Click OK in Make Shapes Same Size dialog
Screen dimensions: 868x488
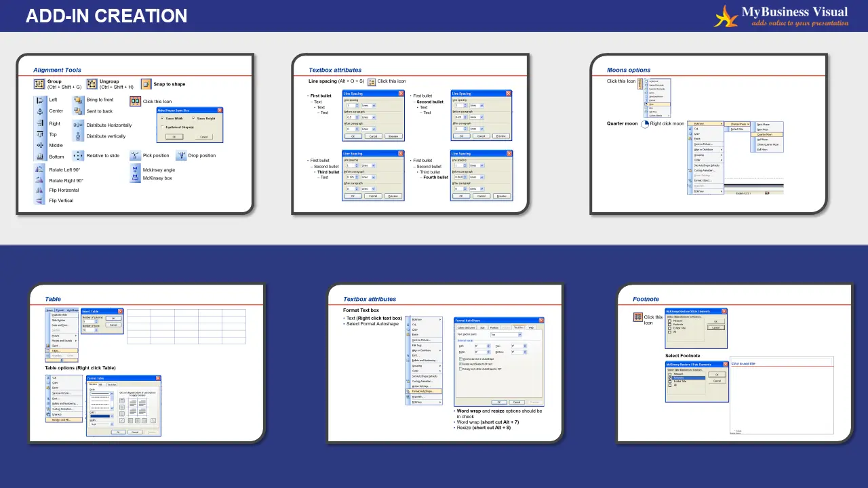click(x=174, y=136)
